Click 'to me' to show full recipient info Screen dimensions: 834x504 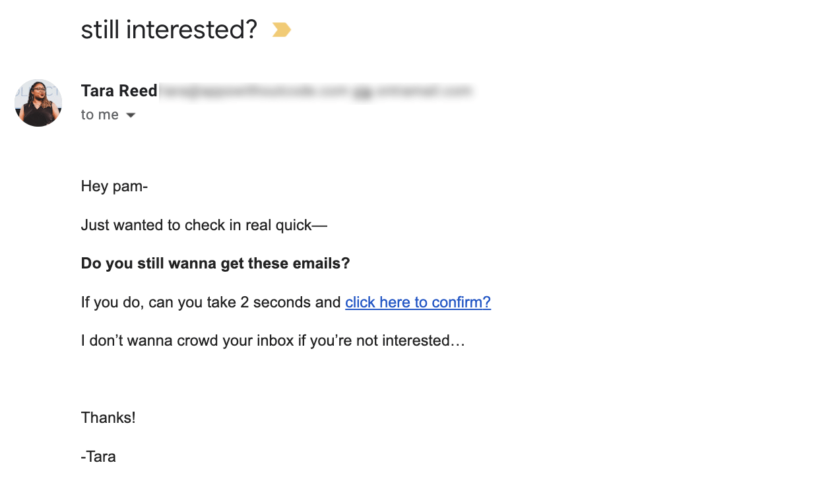click(x=99, y=114)
